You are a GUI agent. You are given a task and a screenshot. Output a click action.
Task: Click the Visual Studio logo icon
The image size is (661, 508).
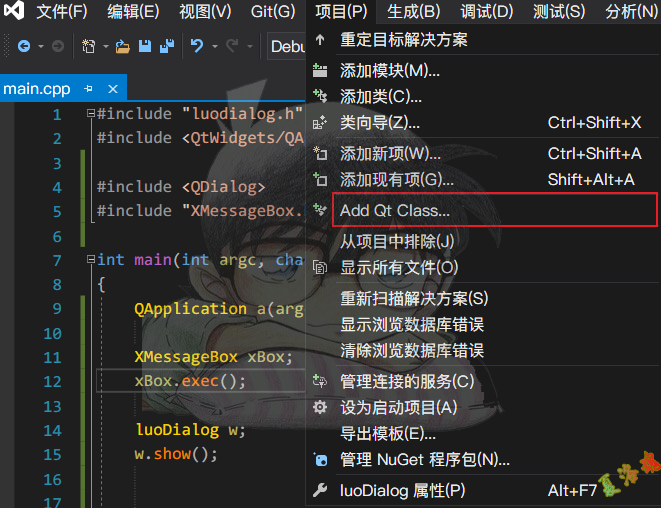tap(13, 10)
